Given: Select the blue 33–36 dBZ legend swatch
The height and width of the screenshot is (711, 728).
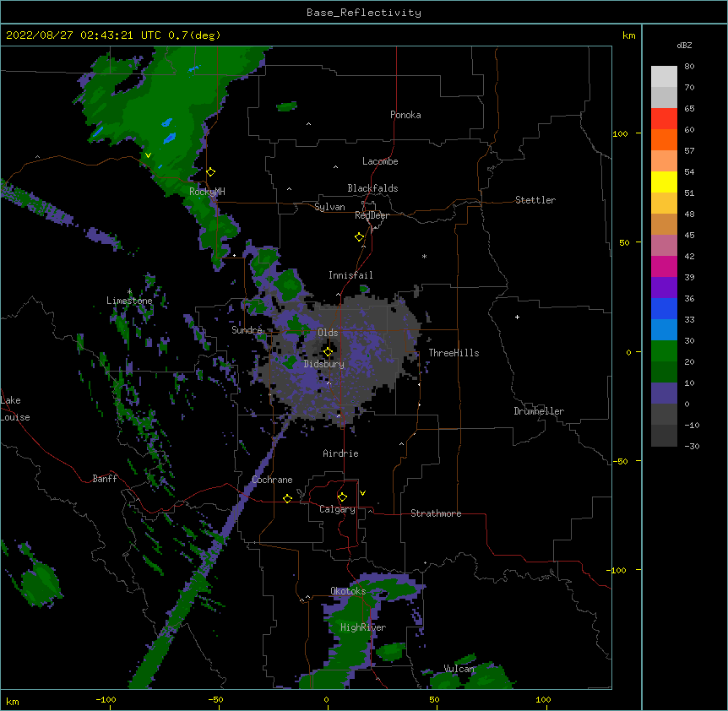Looking at the screenshot, I should point(664,308).
